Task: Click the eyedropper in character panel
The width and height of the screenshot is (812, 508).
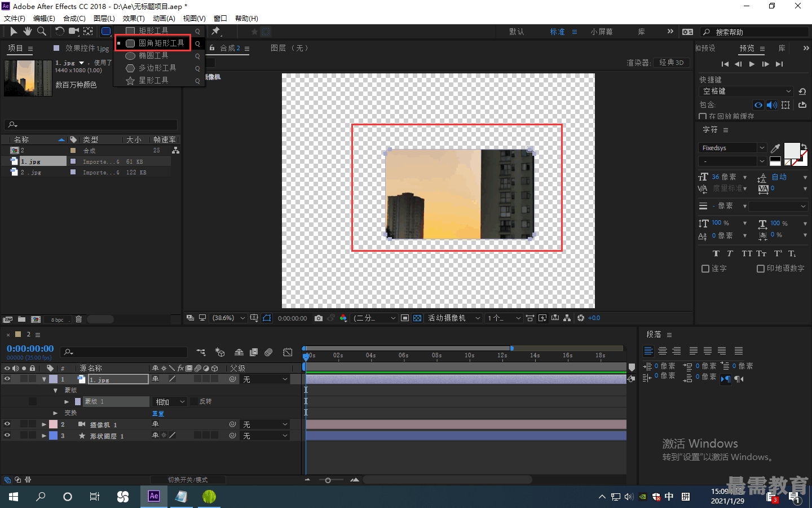Action: [x=776, y=148]
